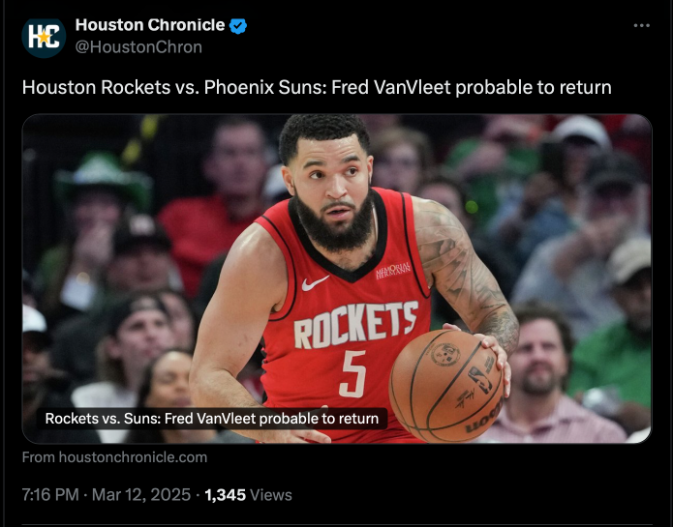Click the blue verified badge icon
The width and height of the screenshot is (673, 527).
tap(238, 26)
